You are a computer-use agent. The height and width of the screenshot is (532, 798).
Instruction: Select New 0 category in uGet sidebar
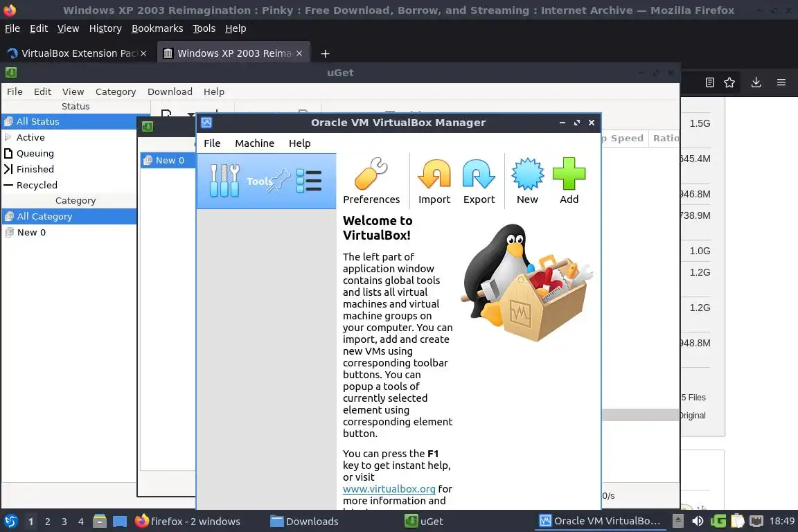pos(69,232)
